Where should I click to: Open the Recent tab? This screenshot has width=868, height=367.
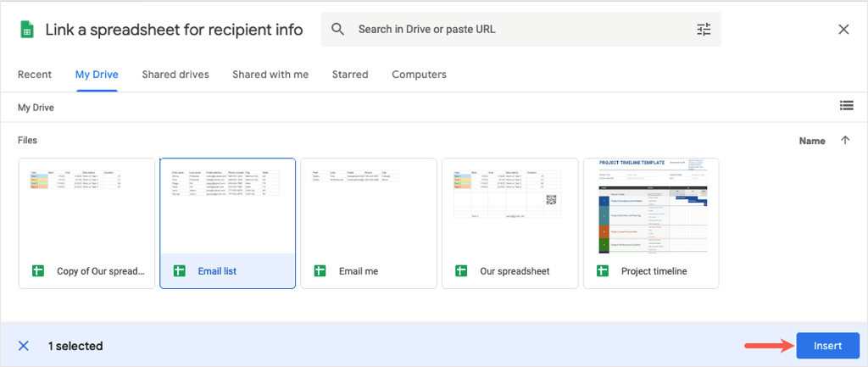[x=35, y=75]
